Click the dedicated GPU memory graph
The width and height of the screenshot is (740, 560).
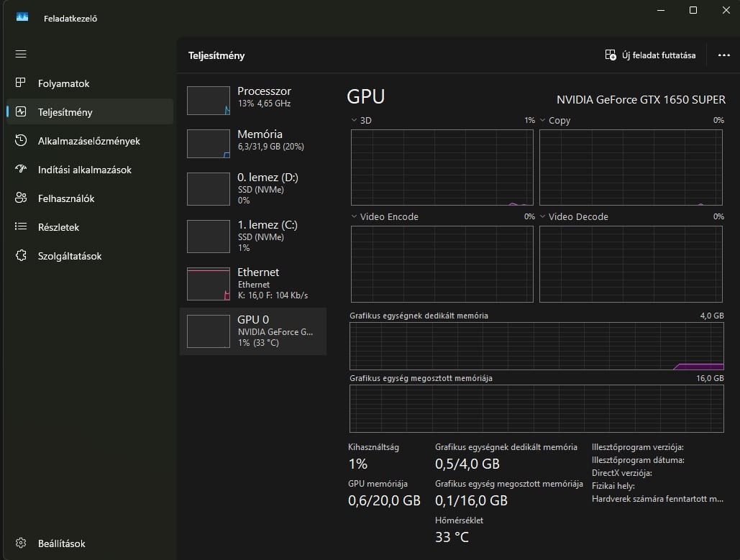[x=536, y=346]
